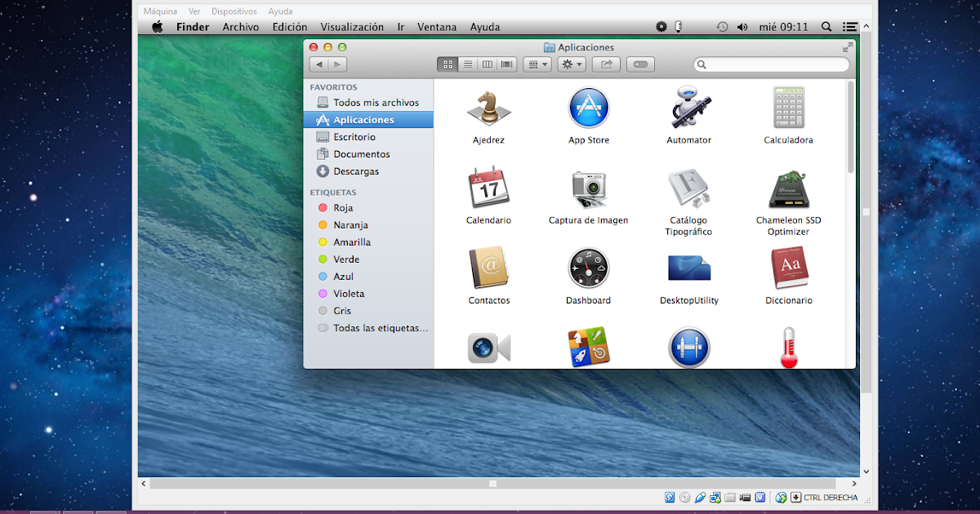
Task: Open the gear action menu dropdown
Action: [x=572, y=64]
